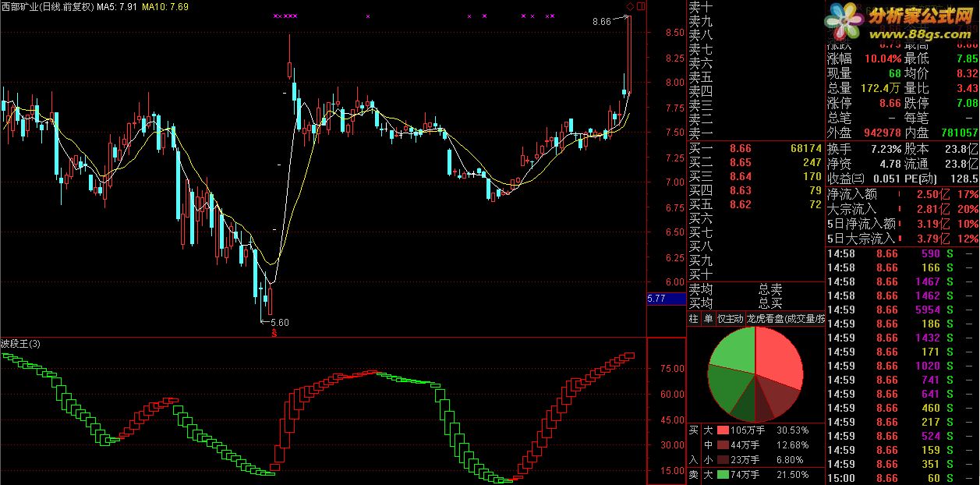Select the 买五 bid at 8.62
The image size is (980, 485).
(x=755, y=204)
